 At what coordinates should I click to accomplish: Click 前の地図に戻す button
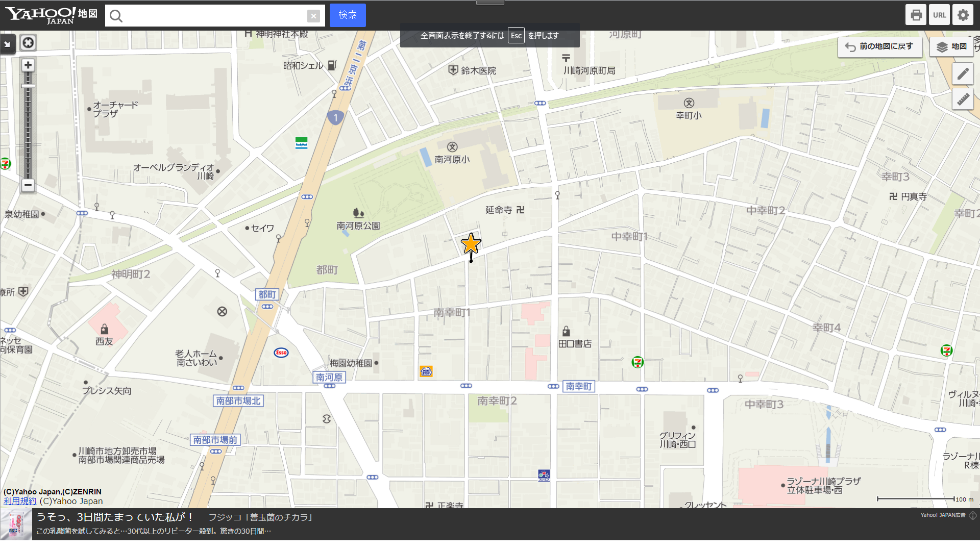879,46
